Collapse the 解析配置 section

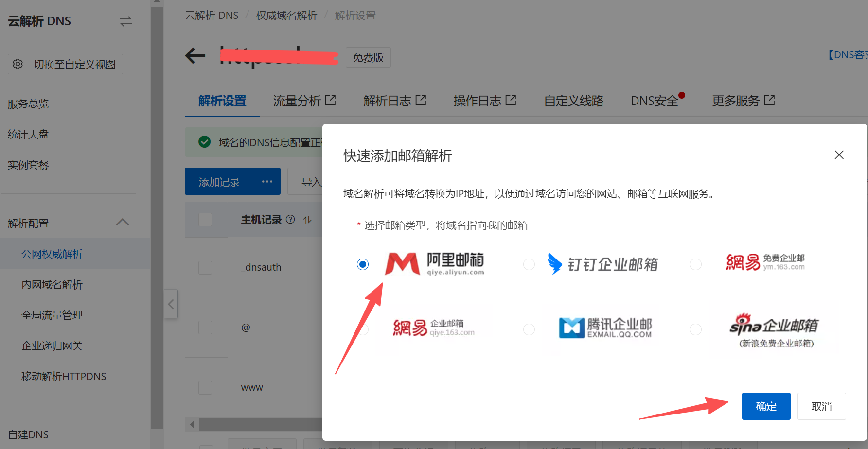123,223
